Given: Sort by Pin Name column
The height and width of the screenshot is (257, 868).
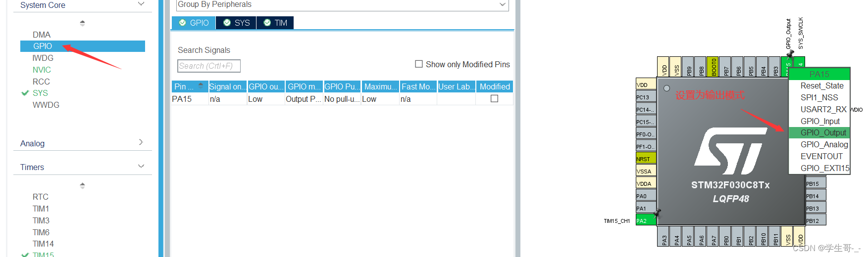Looking at the screenshot, I should click(190, 86).
